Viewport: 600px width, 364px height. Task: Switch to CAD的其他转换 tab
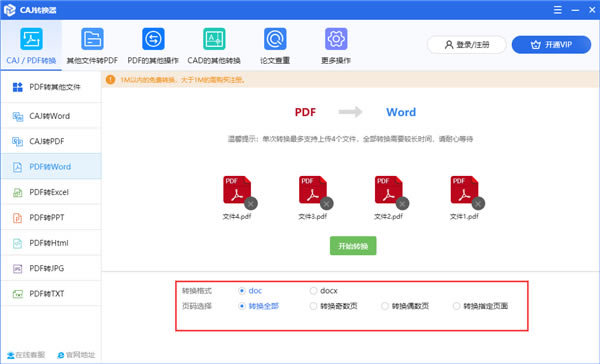point(214,46)
